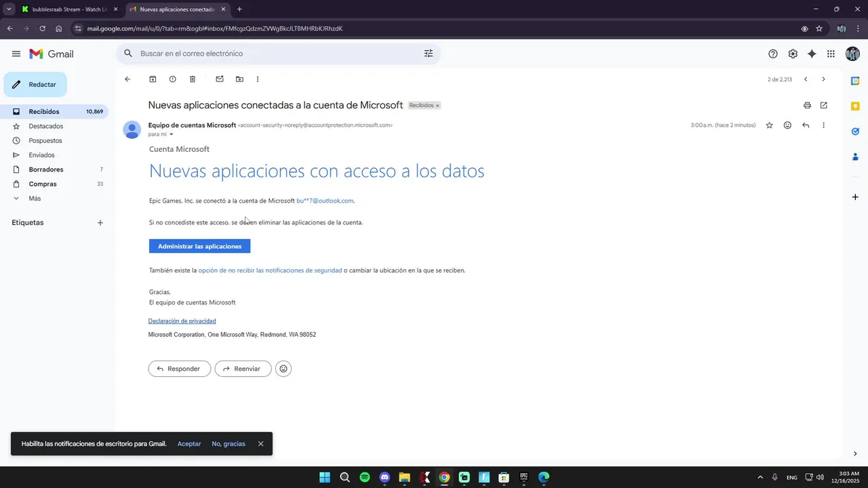Open Pospuestos folder
The image size is (868, 488).
[54, 140]
